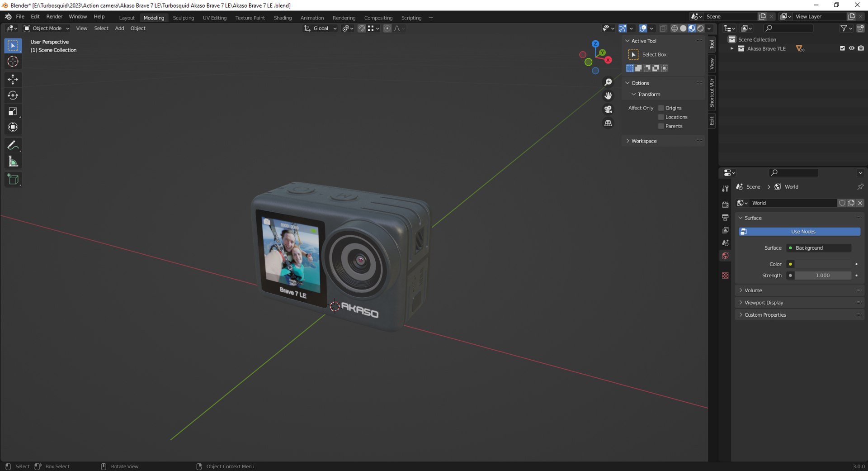The height and width of the screenshot is (471, 868).
Task: Switch to rendered viewport shading
Action: point(700,29)
